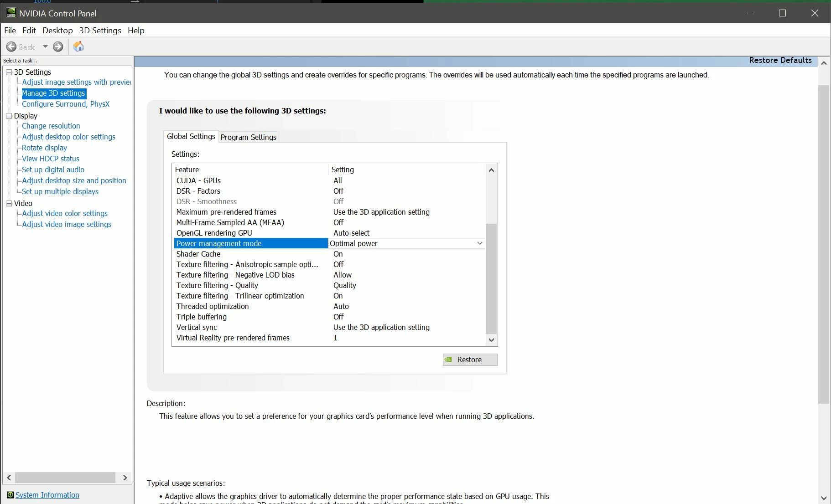Open the 3D Settings menu
The width and height of the screenshot is (831, 504).
pyautogui.click(x=100, y=30)
